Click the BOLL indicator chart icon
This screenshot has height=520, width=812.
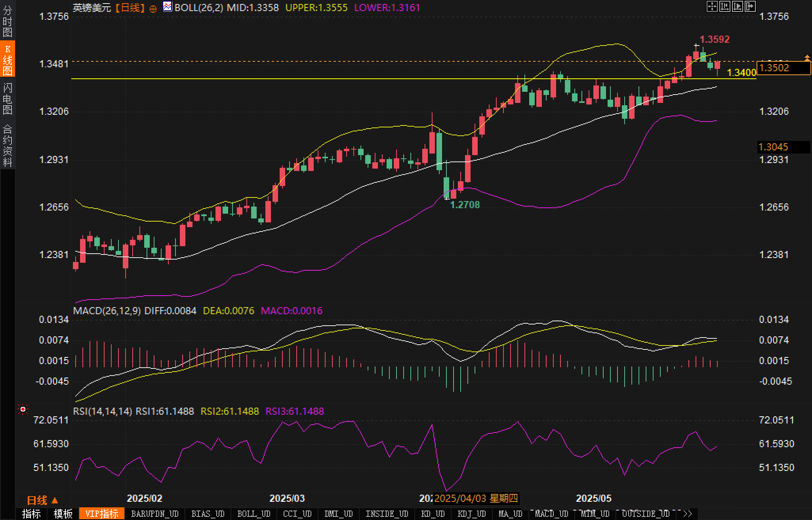[x=168, y=6]
